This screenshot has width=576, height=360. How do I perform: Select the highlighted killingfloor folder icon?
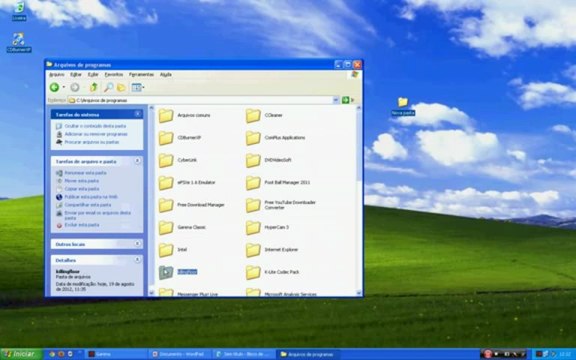pos(166,273)
